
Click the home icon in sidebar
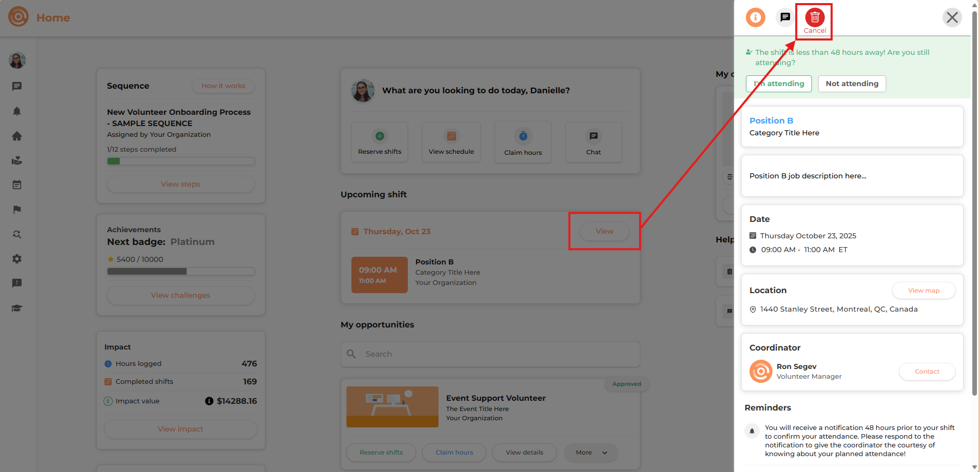pos(17,136)
